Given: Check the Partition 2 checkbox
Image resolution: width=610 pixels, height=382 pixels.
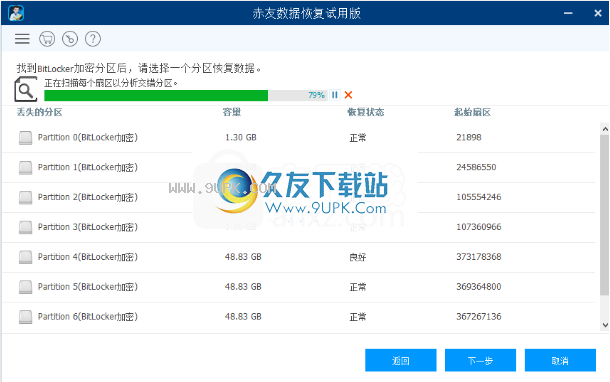Looking at the screenshot, I should (x=26, y=197).
